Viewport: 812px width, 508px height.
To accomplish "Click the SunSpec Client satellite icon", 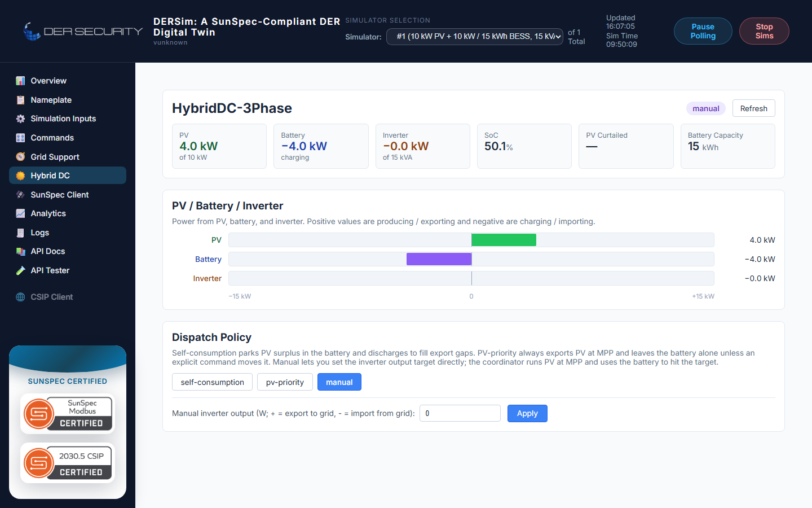I will [x=20, y=195].
